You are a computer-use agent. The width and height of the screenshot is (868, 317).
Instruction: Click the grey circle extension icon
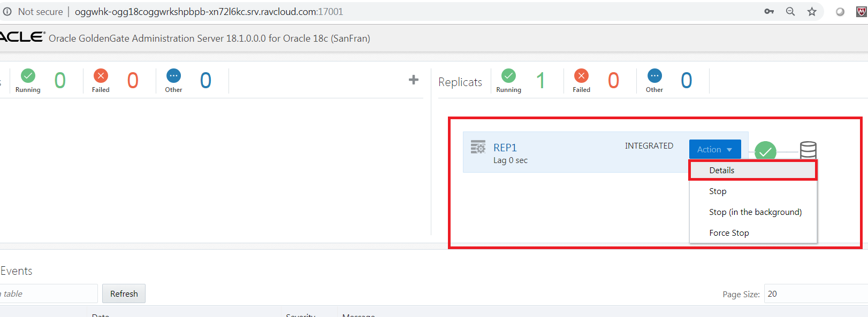pyautogui.click(x=840, y=12)
